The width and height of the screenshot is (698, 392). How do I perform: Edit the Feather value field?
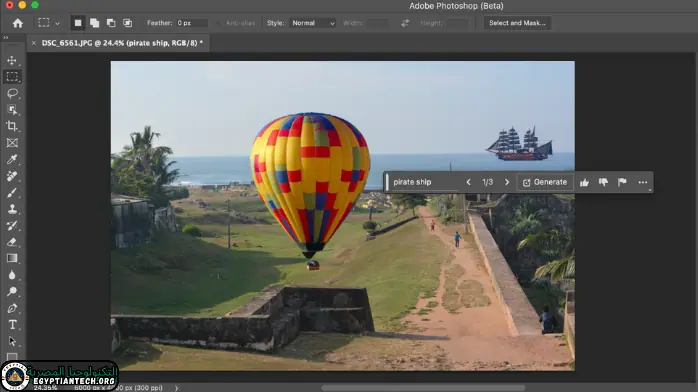tap(192, 23)
